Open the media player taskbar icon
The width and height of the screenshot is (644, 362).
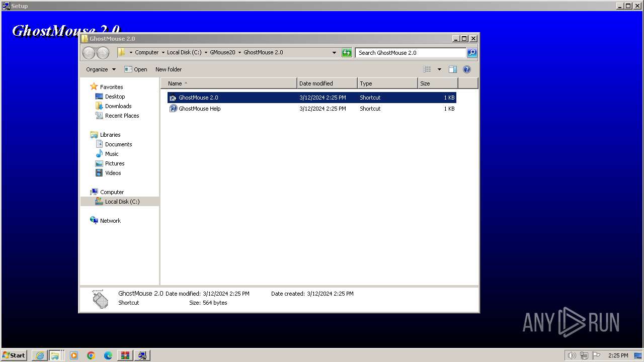[x=74, y=355]
